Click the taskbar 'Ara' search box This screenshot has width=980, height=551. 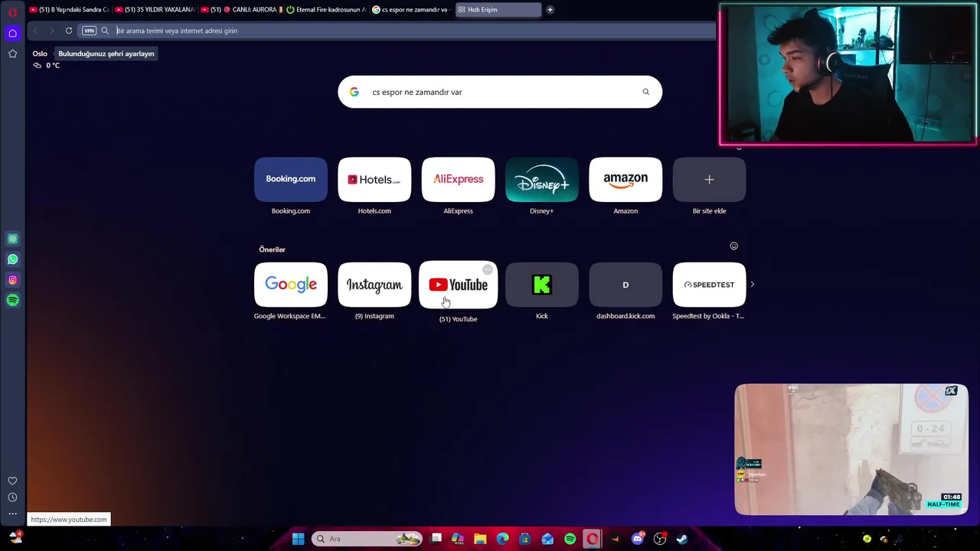click(x=367, y=539)
